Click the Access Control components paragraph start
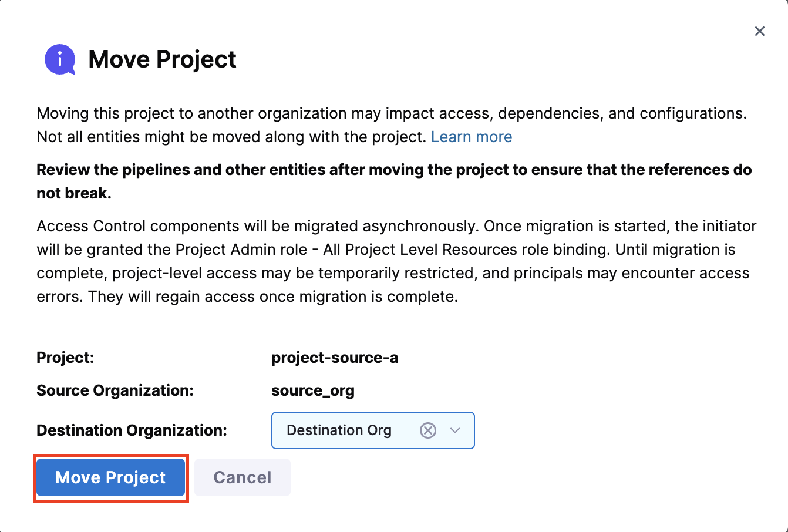788x532 pixels. (x=117, y=226)
